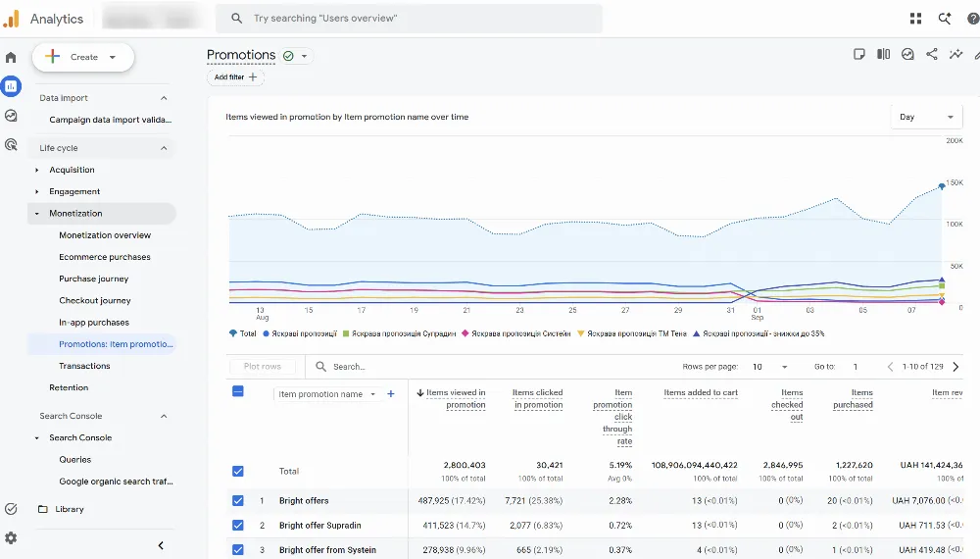Open the Rows per page dropdown
Screen dimensions: 980x559
coord(770,367)
